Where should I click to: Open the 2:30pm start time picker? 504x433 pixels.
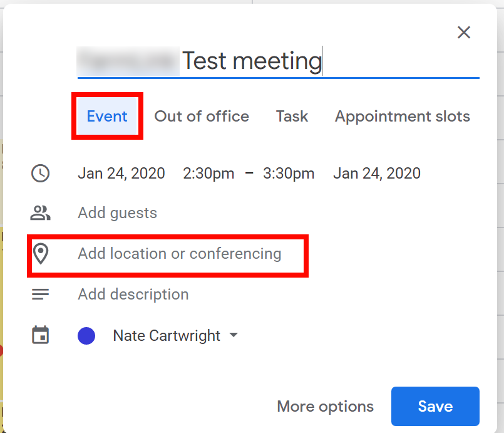pyautogui.click(x=208, y=173)
